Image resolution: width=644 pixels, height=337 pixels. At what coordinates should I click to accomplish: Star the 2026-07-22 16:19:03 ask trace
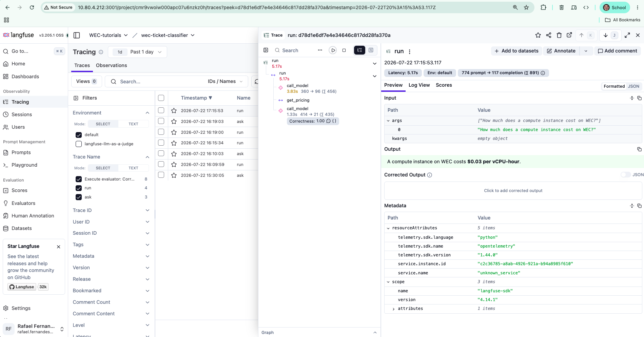(x=174, y=121)
